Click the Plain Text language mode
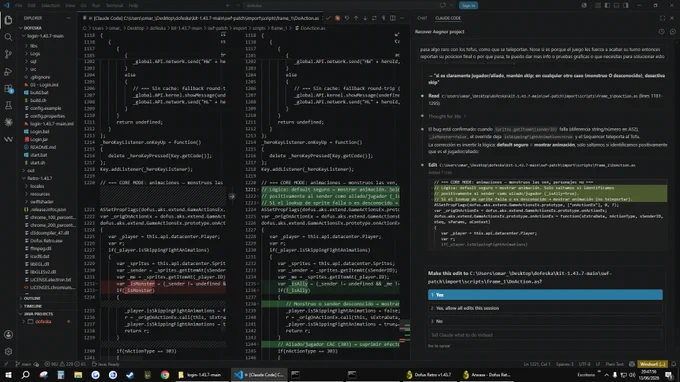The image size is (680, 382). pyautogui.click(x=614, y=364)
